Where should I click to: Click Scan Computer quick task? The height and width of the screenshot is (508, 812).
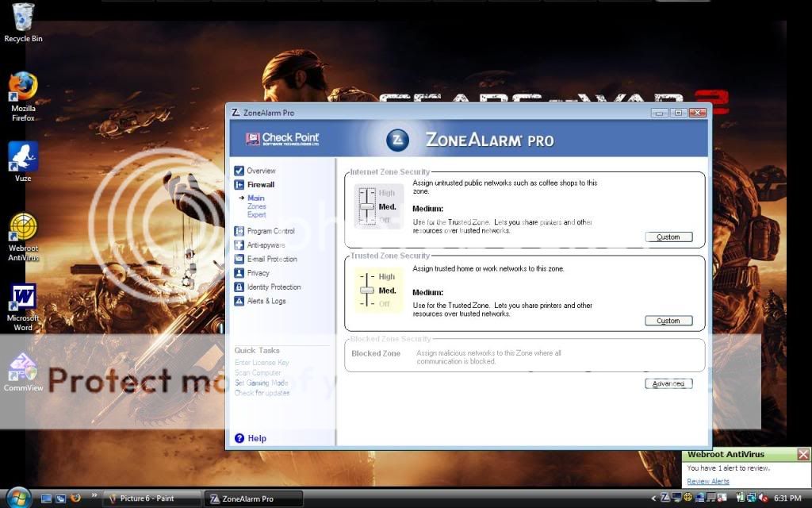pyautogui.click(x=258, y=373)
